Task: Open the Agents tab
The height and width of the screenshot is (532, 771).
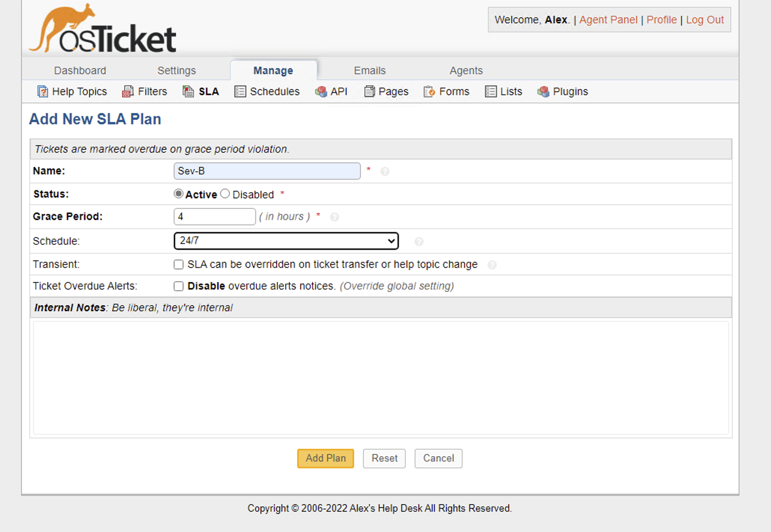Action: pos(466,70)
